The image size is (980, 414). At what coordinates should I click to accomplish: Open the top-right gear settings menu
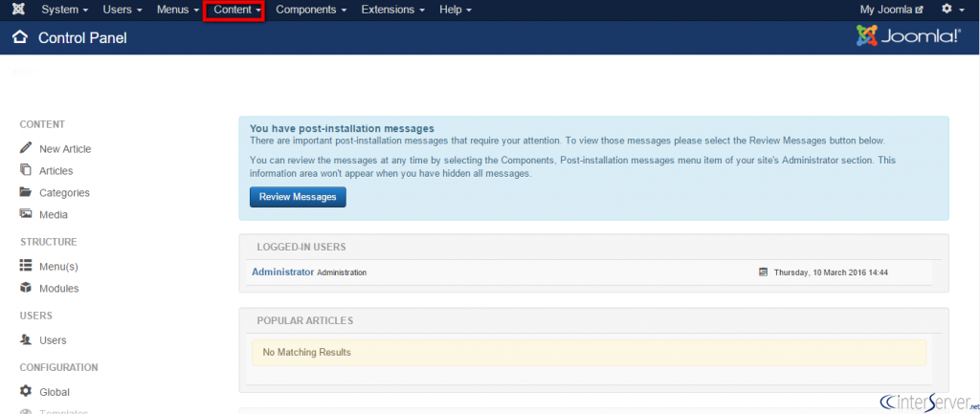click(953, 10)
